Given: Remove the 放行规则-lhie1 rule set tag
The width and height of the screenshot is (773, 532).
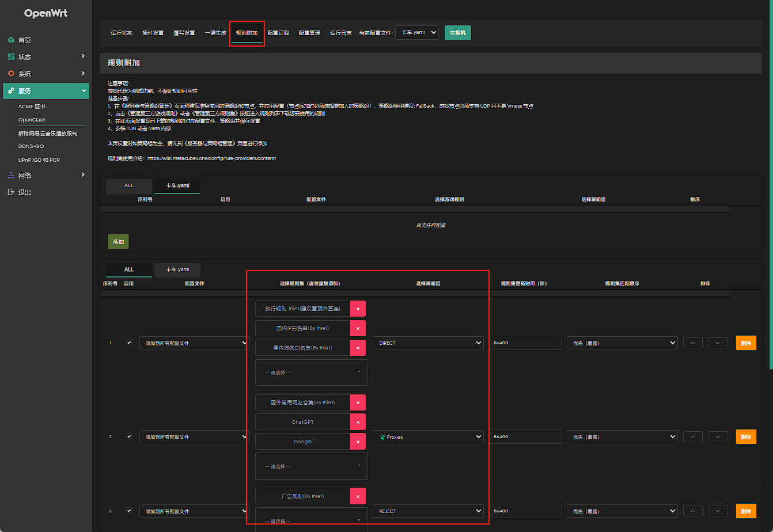Looking at the screenshot, I should (x=358, y=309).
